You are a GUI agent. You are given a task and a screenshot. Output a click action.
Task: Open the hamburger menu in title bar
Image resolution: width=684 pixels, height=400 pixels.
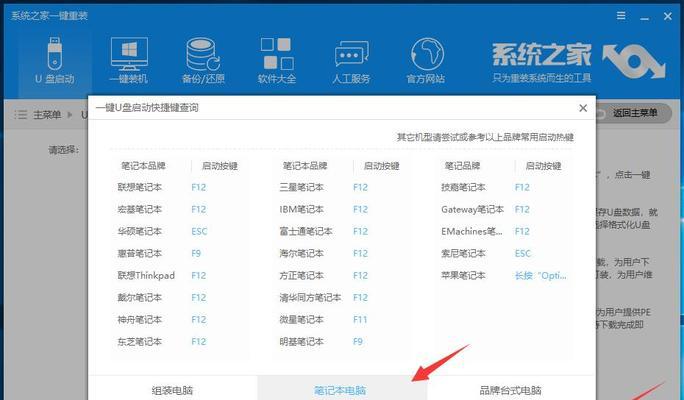tap(621, 16)
